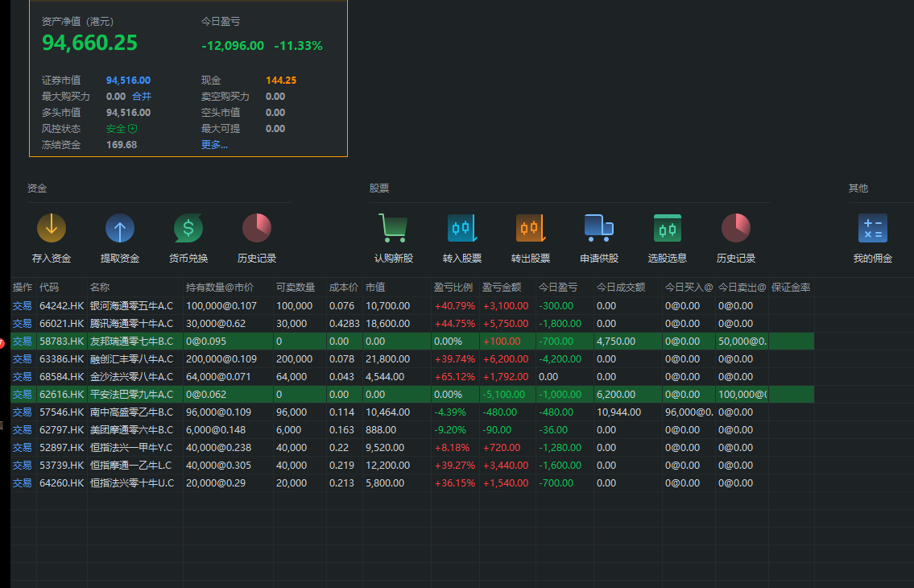The height and width of the screenshot is (588, 914).
Task: Click 交易 for 64260.HK row
Action: click(23, 483)
